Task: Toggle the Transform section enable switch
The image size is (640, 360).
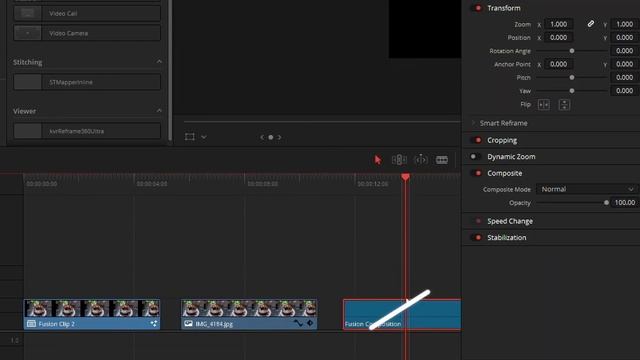Action: coord(477,8)
